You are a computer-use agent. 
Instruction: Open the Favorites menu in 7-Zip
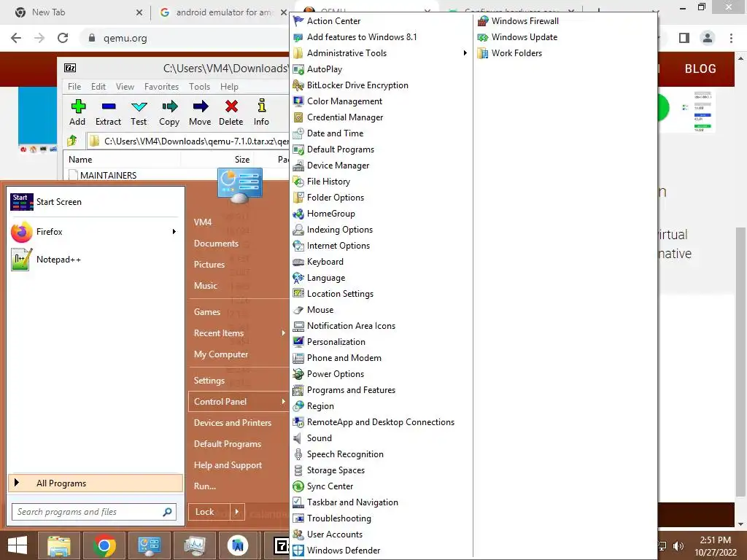pos(161,87)
